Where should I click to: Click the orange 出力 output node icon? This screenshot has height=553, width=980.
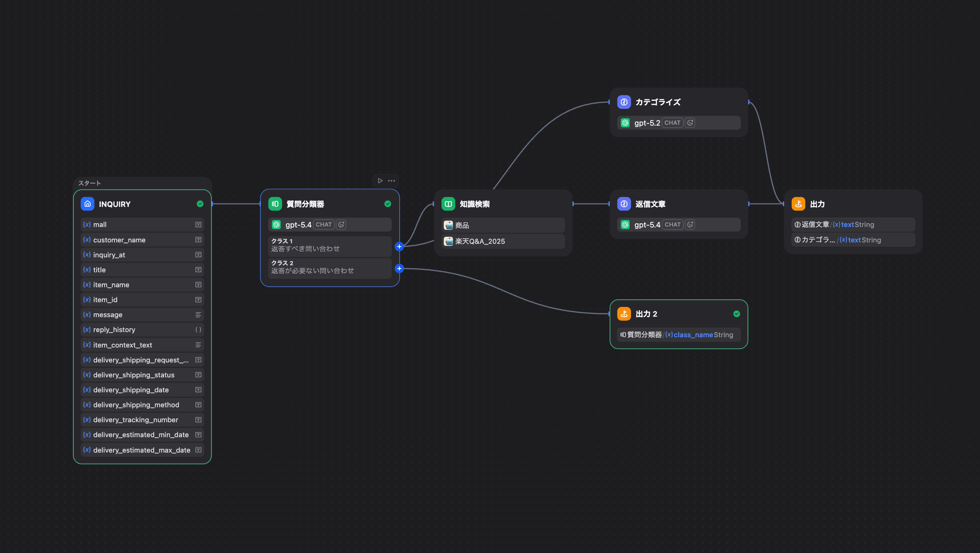point(798,204)
